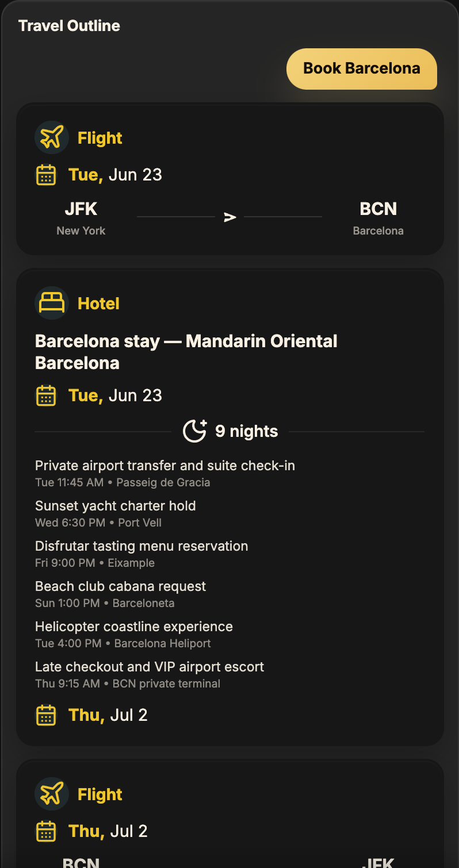
Task: Click the bed icon on the Hotel card
Action: (x=52, y=303)
